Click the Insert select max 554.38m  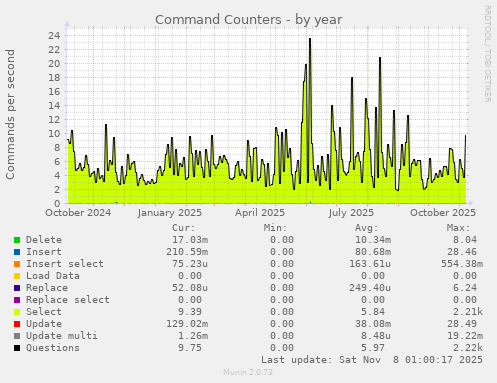point(462,264)
